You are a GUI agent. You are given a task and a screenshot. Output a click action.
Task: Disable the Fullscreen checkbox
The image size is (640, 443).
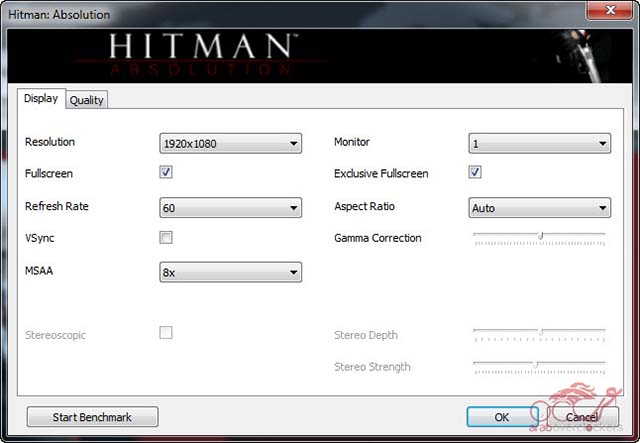pos(166,173)
